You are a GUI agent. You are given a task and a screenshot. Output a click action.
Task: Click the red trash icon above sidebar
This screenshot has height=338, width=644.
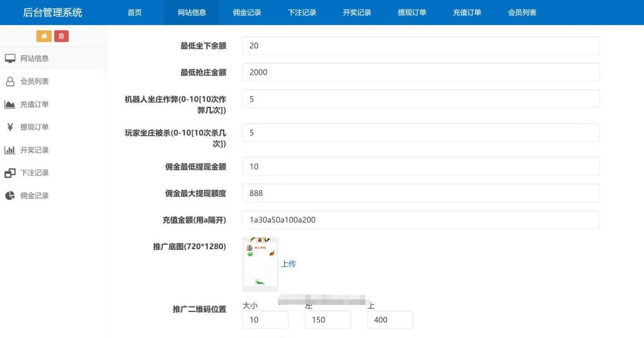coord(61,35)
